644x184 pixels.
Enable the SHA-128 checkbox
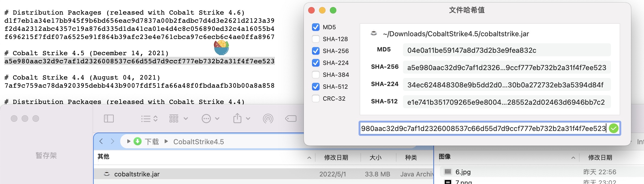(316, 39)
